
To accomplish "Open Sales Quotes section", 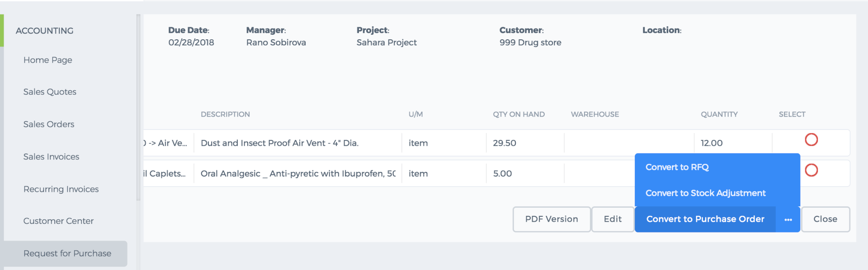I will (50, 92).
